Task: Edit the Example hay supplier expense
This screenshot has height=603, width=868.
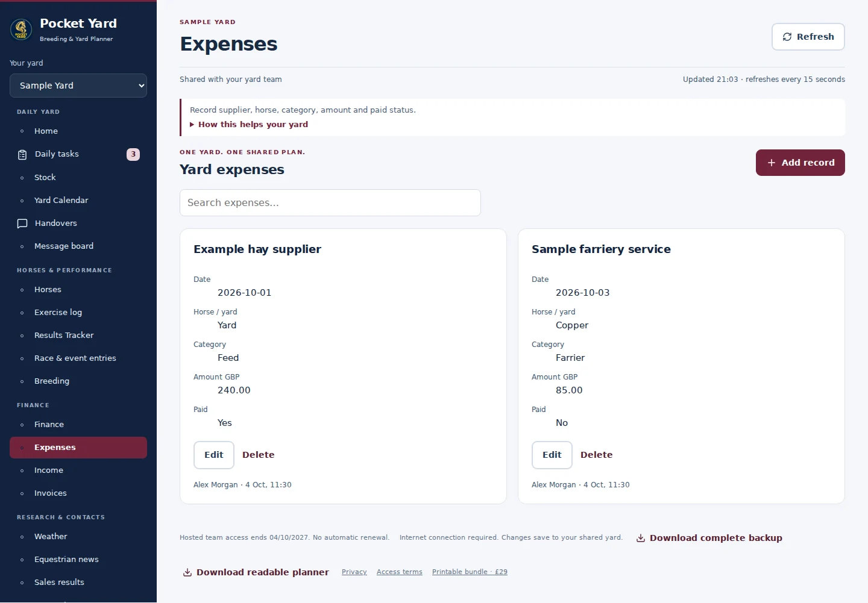Action: point(213,455)
